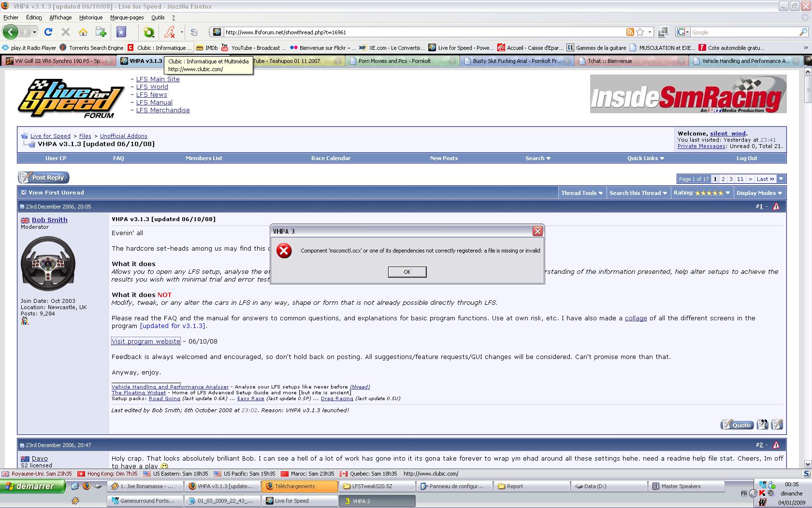Open the Private Messages link
This screenshot has height=508, width=812.
[x=701, y=146]
